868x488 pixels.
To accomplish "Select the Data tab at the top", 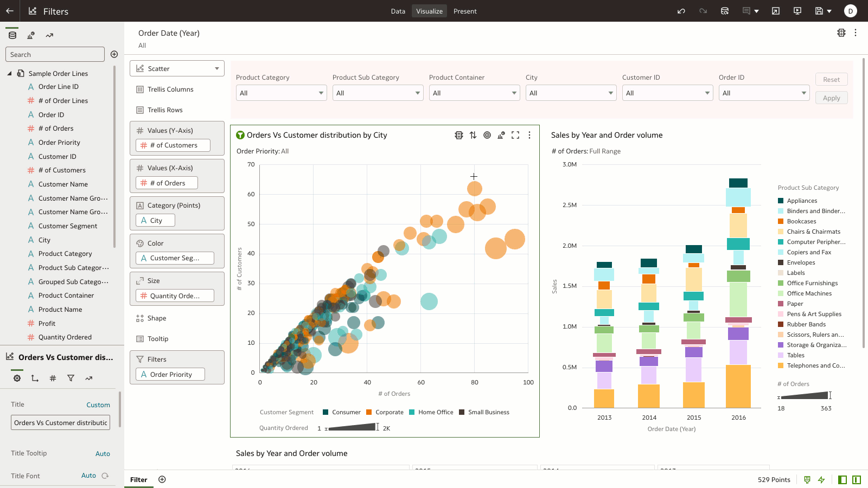I will pyautogui.click(x=398, y=11).
